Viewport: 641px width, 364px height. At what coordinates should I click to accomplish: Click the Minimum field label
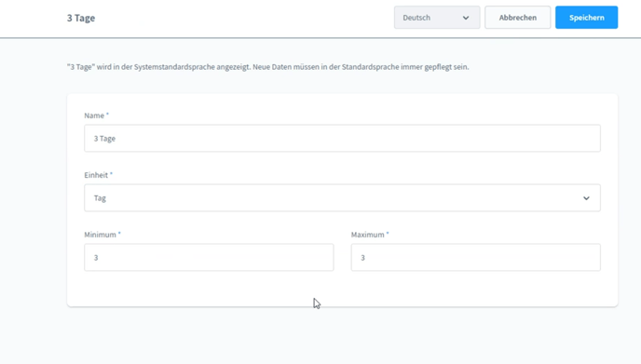(x=101, y=235)
